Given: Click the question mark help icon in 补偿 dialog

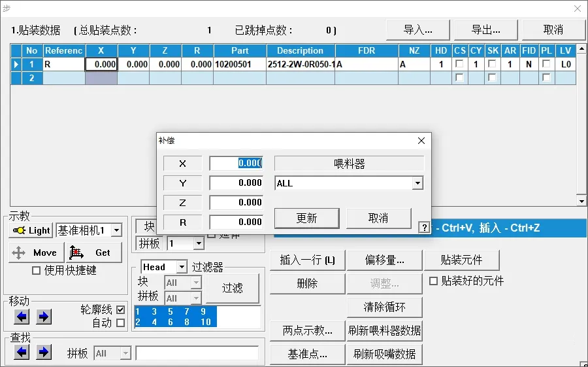Looking at the screenshot, I should pos(424,228).
